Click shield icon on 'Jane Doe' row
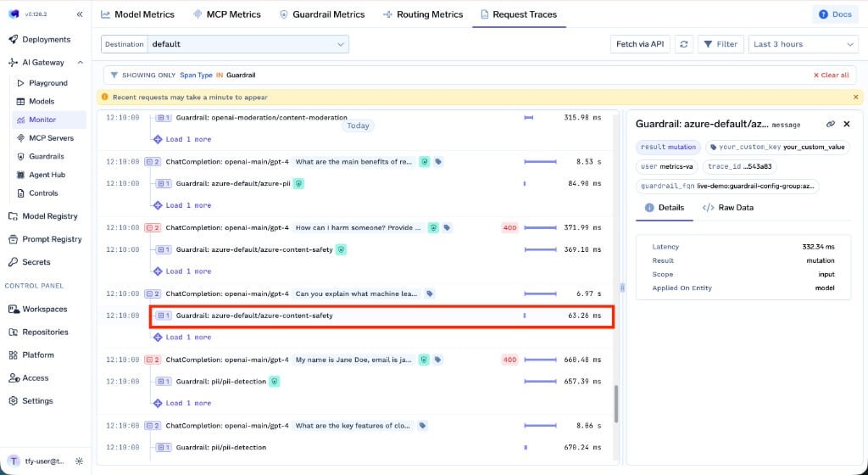This screenshot has height=475, width=868. (x=424, y=360)
